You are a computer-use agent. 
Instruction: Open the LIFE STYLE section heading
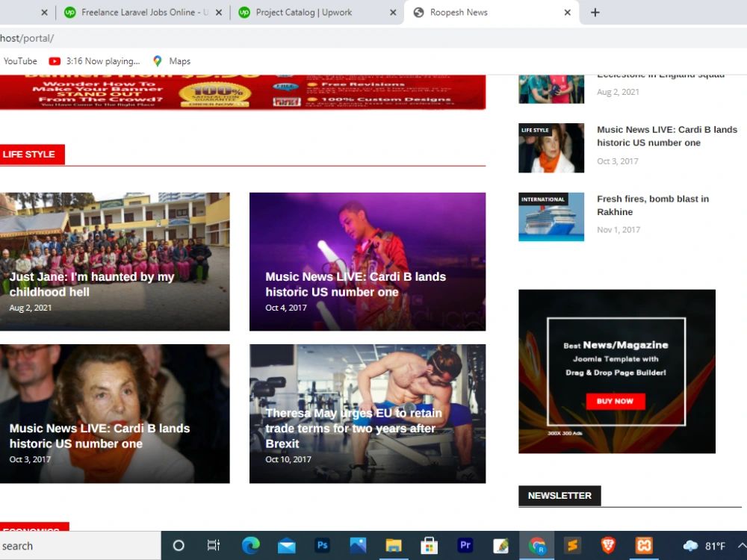click(x=29, y=155)
